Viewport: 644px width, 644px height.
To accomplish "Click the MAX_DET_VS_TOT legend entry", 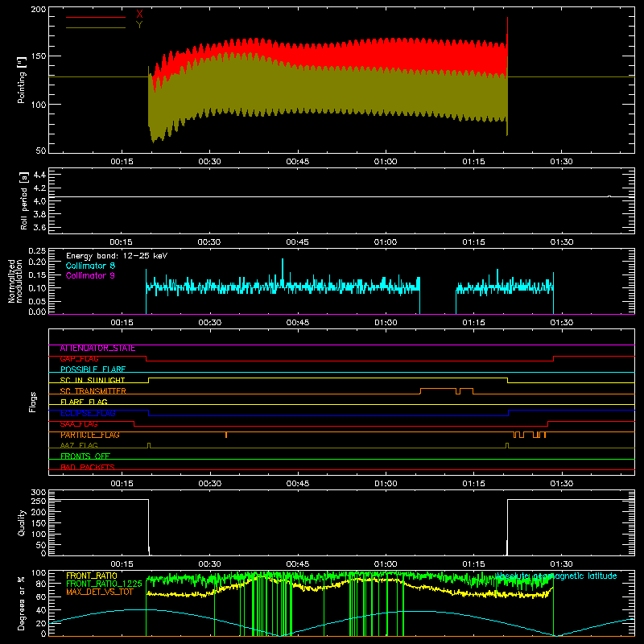I will click(x=99, y=592).
